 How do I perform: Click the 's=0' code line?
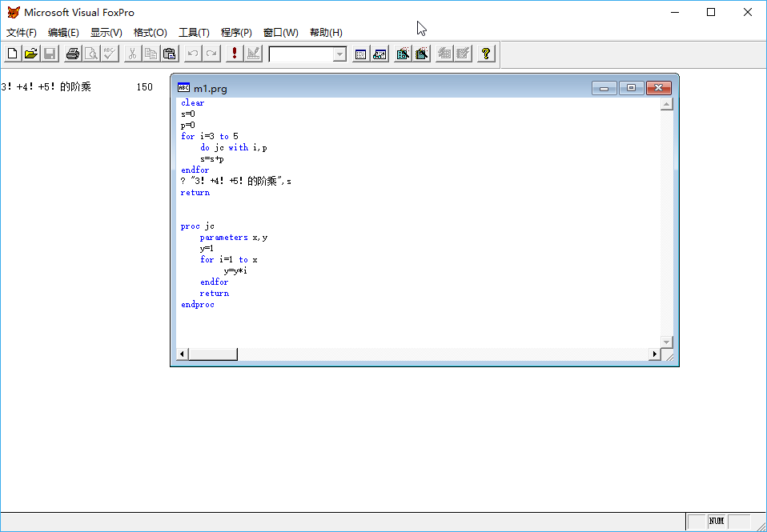pos(188,114)
